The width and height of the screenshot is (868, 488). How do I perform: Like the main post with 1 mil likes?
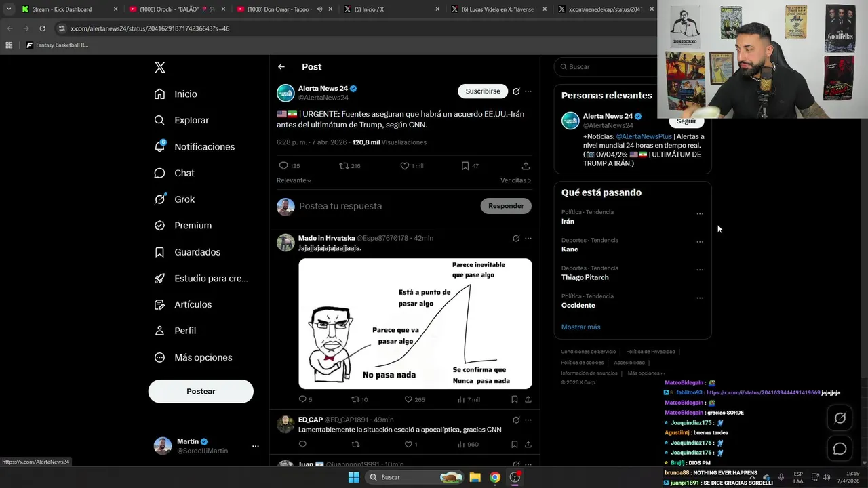pyautogui.click(x=405, y=165)
